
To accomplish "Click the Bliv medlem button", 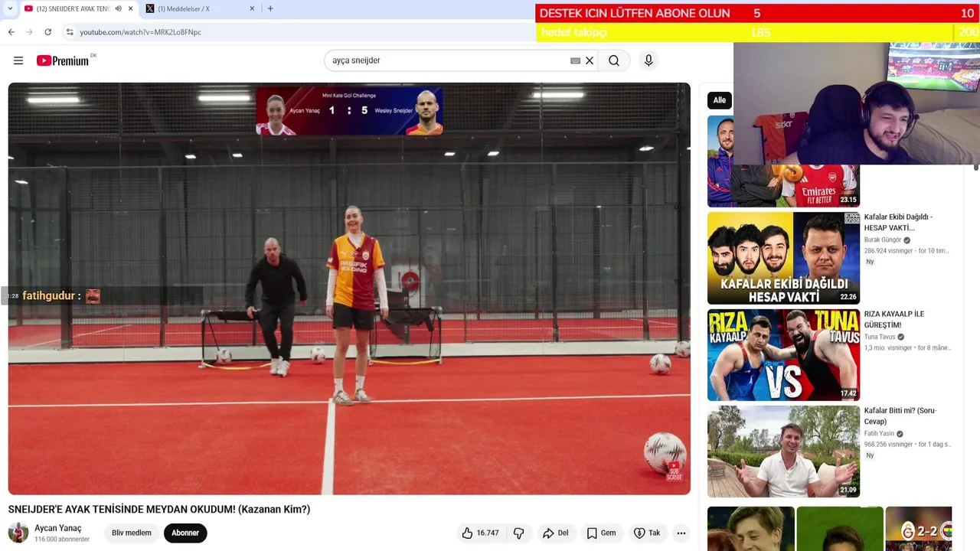I will [x=132, y=533].
